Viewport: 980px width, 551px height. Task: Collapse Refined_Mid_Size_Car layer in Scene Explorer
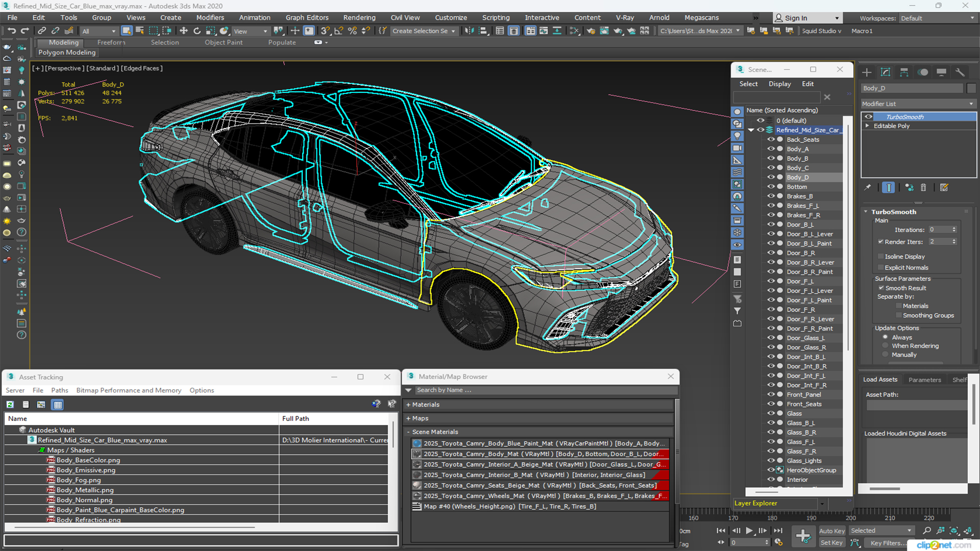tap(751, 130)
